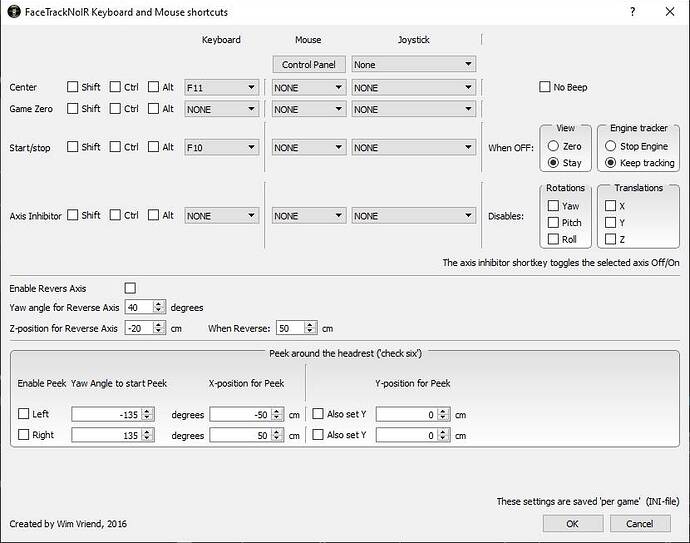Open the Start/stop keyboard dropdown (F10)
This screenshot has width=690, height=543.
(x=221, y=147)
